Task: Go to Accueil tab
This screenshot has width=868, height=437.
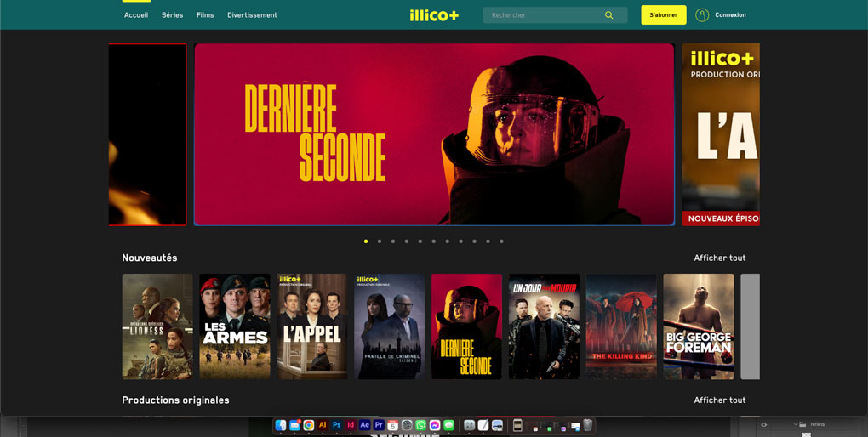Action: click(x=136, y=15)
